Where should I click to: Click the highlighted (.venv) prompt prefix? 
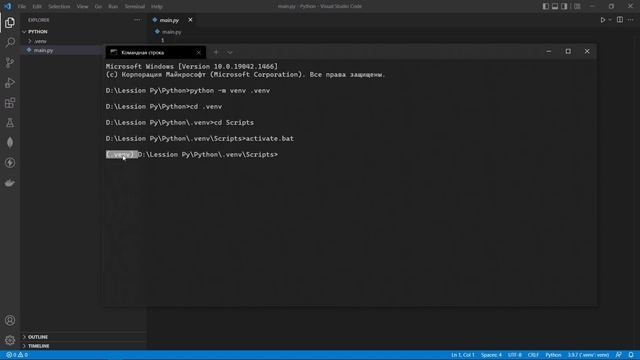(121, 155)
